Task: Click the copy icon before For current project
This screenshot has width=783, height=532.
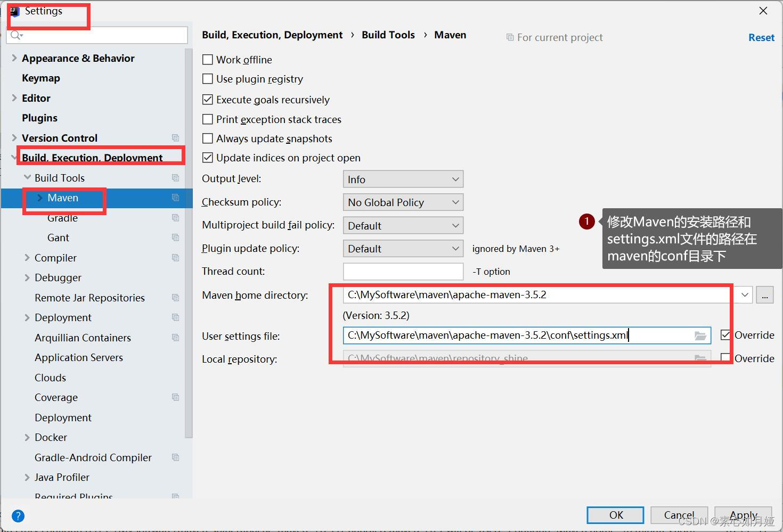Action: (x=510, y=37)
